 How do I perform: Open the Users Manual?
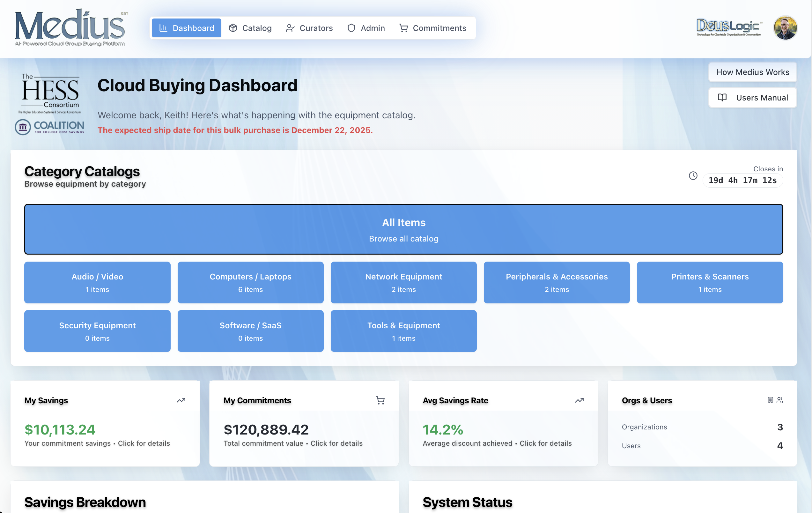point(752,98)
